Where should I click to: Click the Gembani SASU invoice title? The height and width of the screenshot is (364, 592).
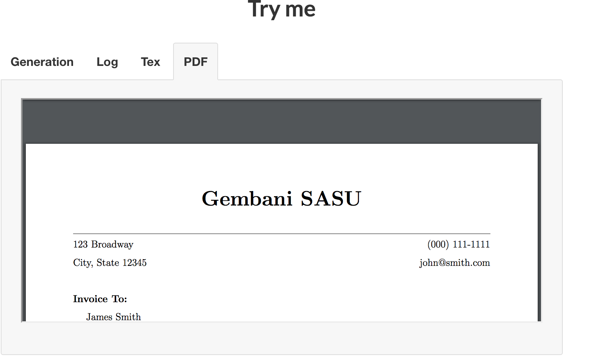pyautogui.click(x=281, y=198)
